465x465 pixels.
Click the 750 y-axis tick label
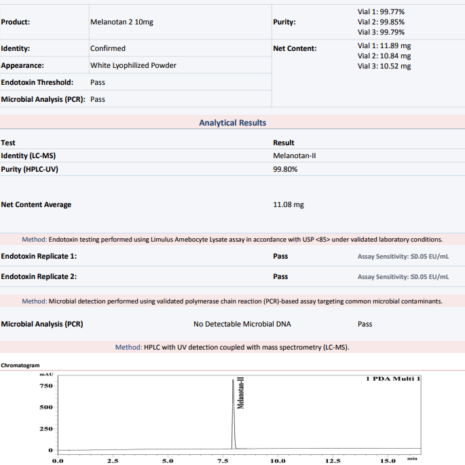[46, 386]
